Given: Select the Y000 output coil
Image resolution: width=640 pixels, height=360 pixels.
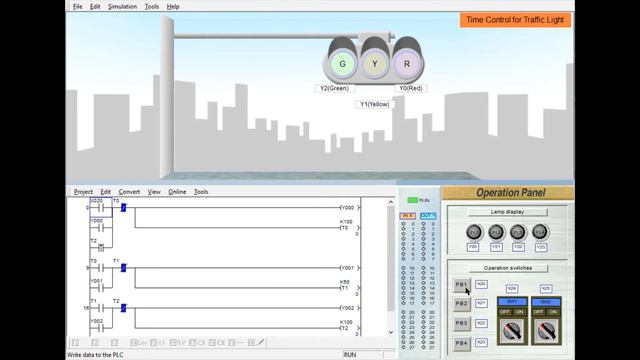Looking at the screenshot, I should (350, 207).
